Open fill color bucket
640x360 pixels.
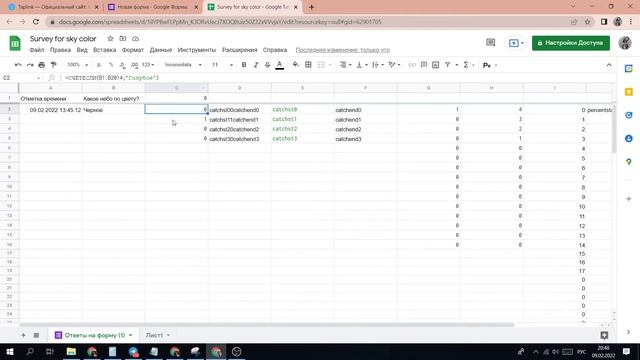coord(296,65)
